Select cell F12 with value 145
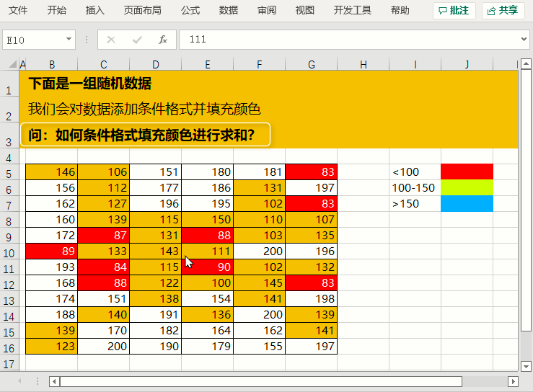 coord(260,282)
